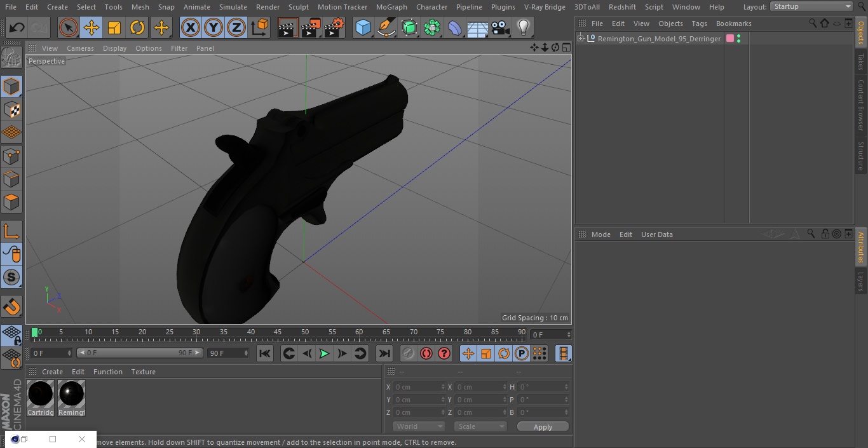Switch to Points mode
This screenshot has height=448, width=868.
(x=11, y=156)
